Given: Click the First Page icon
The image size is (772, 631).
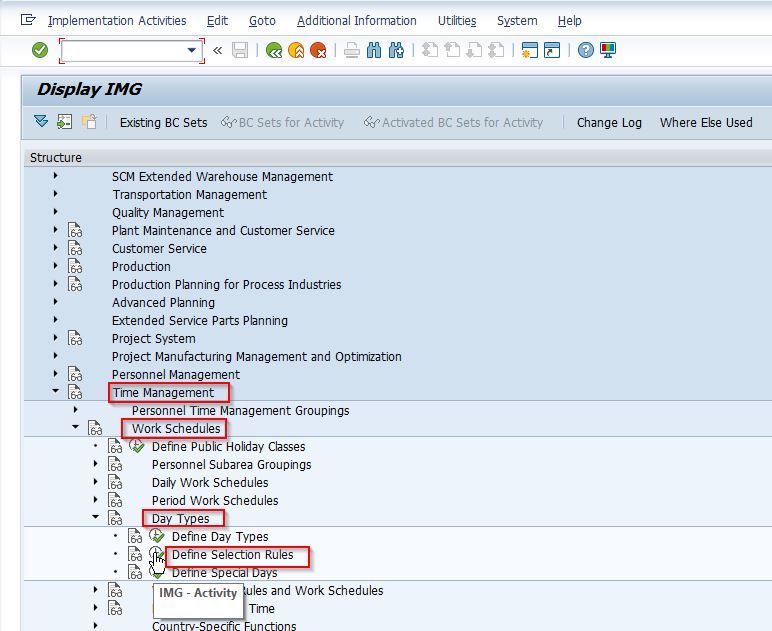Looking at the screenshot, I should (x=430, y=50).
